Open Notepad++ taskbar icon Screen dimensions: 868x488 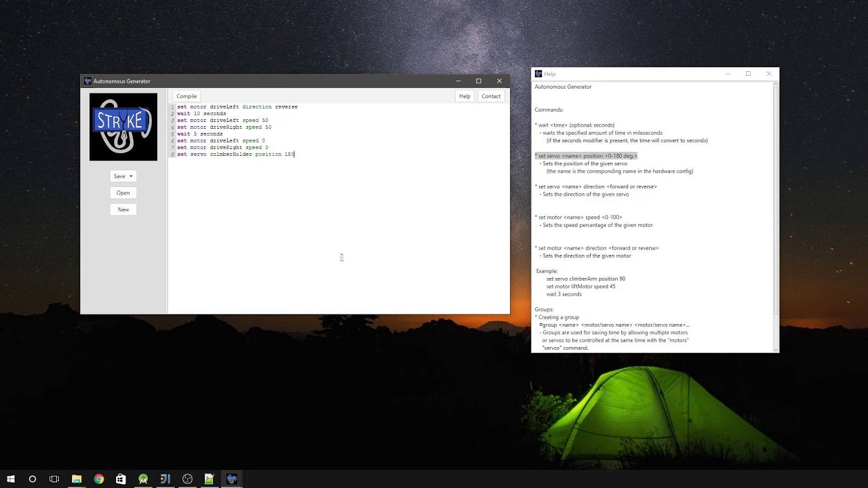[210, 479]
